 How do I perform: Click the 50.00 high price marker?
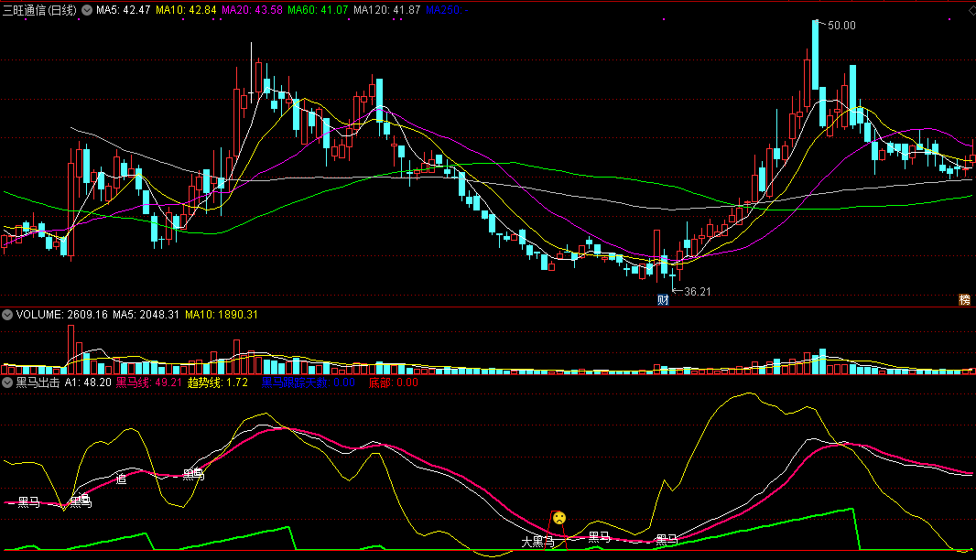click(841, 26)
